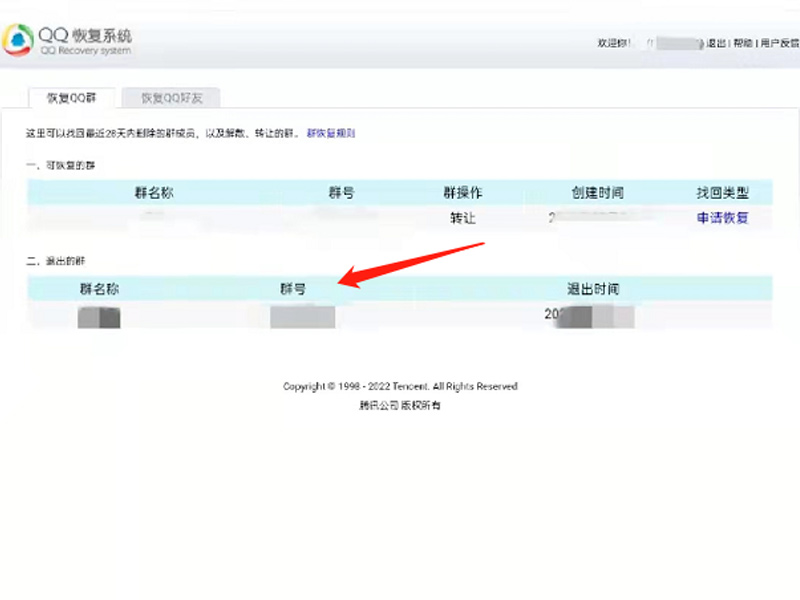Log out via the 退出 link
This screenshot has width=800, height=600.
coord(716,43)
